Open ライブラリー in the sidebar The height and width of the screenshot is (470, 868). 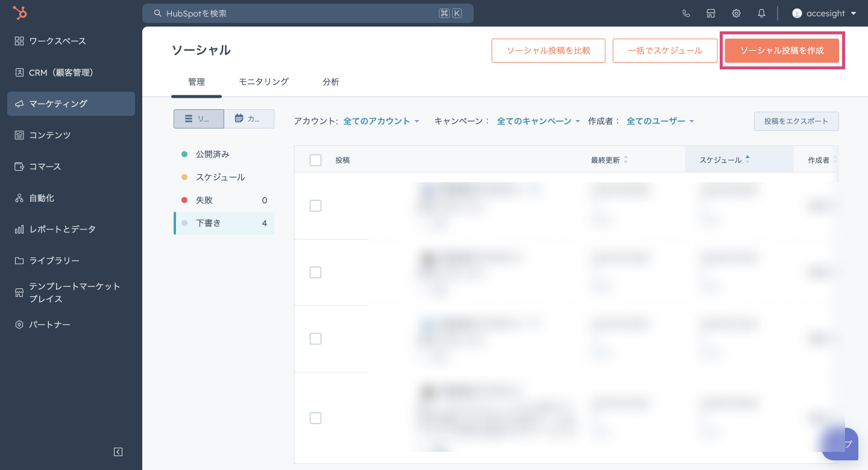tap(71, 261)
